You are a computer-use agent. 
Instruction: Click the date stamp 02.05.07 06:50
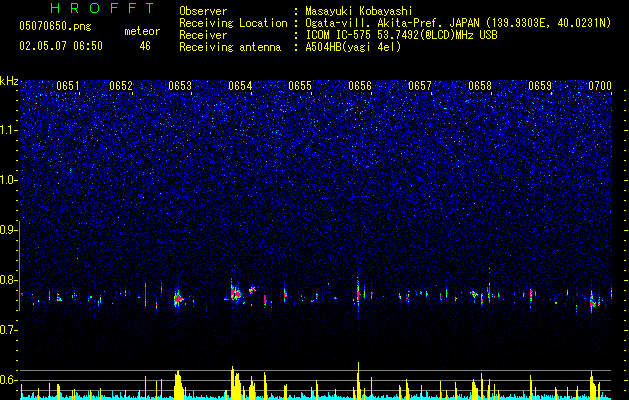click(61, 46)
